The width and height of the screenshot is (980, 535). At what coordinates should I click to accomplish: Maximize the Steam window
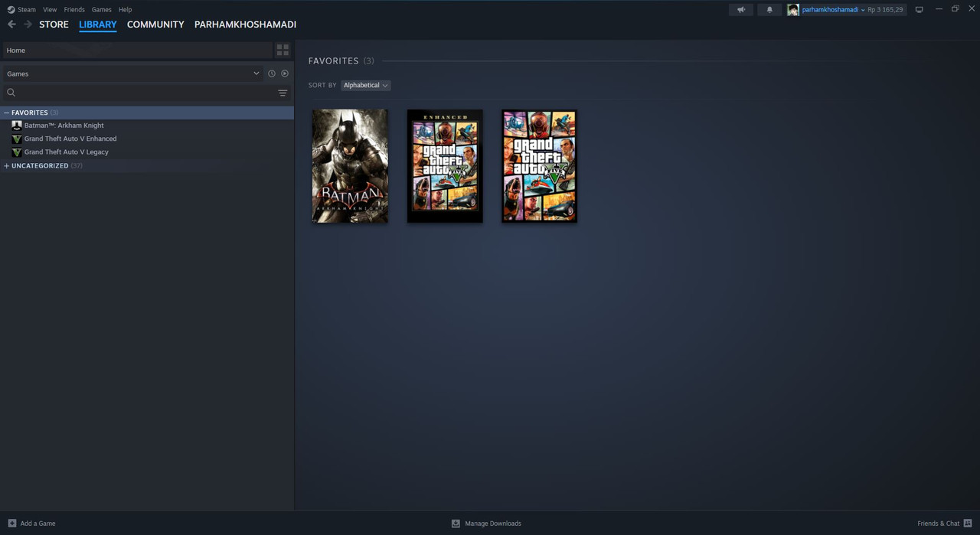955,9
